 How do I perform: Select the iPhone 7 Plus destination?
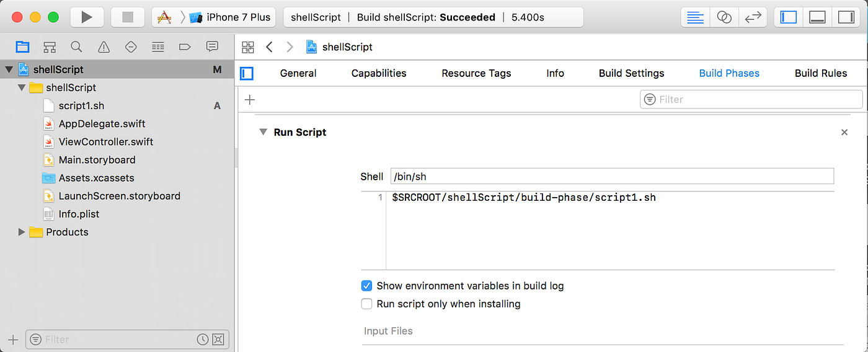[x=239, y=17]
